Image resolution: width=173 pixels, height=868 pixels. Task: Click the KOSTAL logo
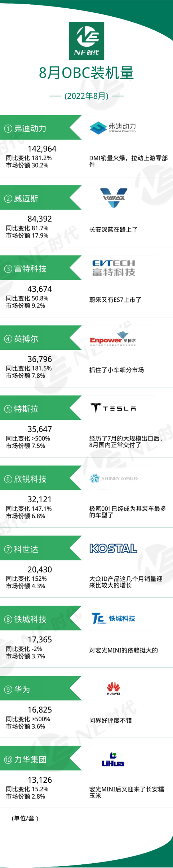113,549
